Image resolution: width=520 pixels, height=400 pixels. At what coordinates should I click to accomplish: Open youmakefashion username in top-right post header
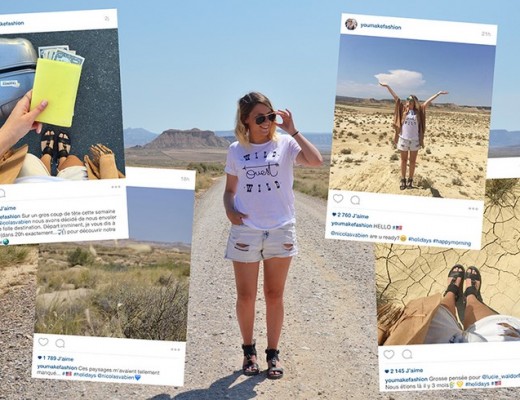tap(381, 26)
